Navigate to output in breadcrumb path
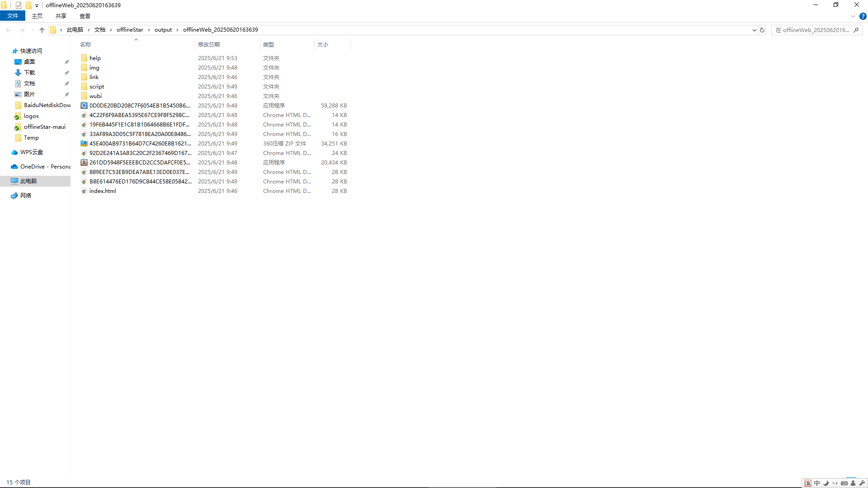This screenshot has width=868, height=488. (163, 30)
